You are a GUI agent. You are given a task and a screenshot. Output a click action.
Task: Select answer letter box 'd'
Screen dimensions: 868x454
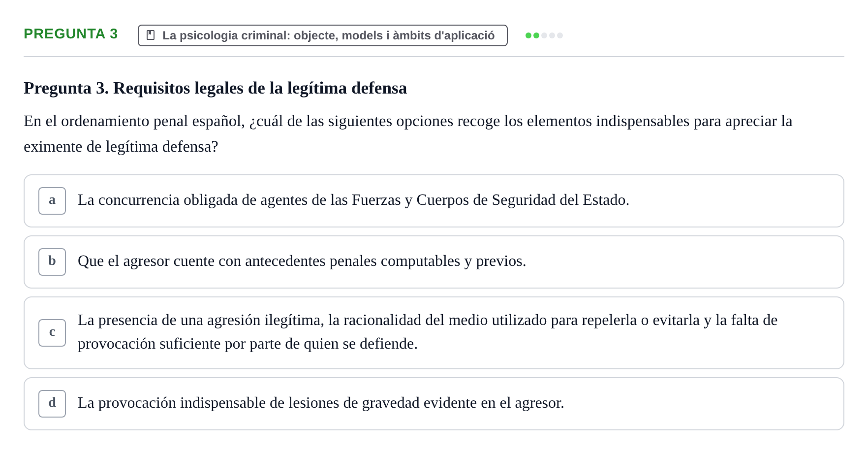tap(52, 404)
